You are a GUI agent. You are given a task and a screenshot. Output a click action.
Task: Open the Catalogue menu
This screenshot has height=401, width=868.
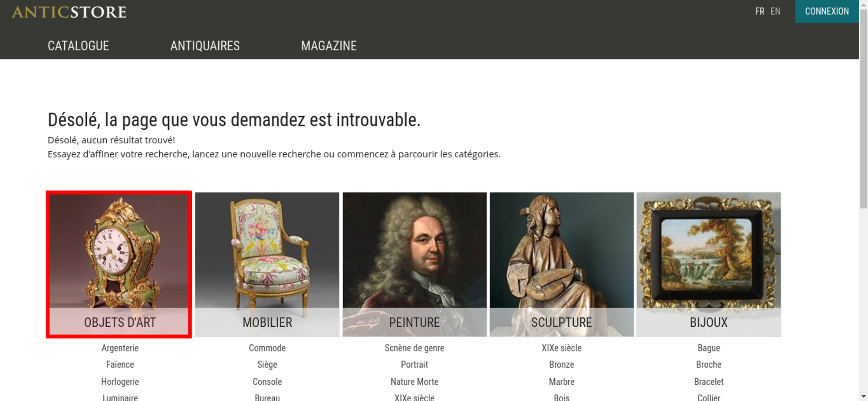pyautogui.click(x=78, y=46)
